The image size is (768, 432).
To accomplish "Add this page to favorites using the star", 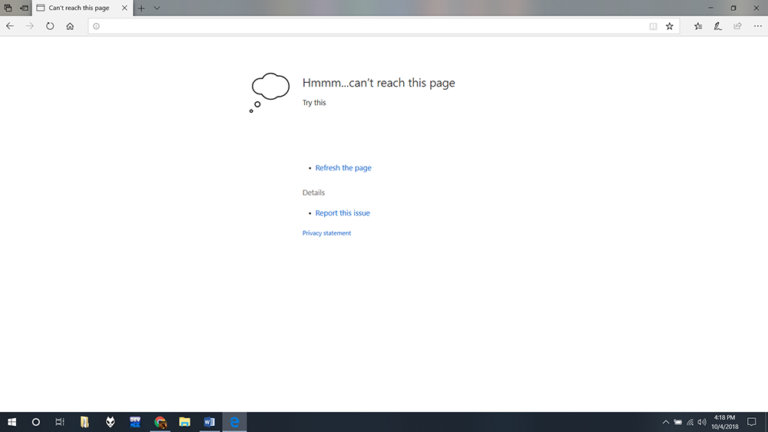I will click(x=670, y=26).
